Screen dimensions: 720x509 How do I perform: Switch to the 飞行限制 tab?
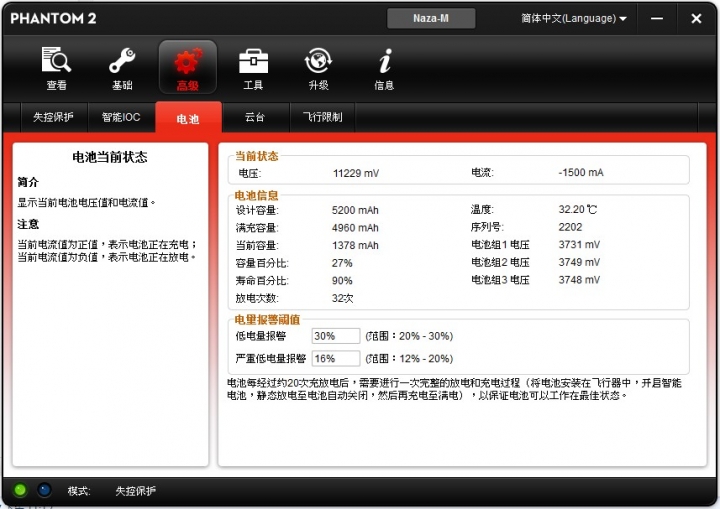(x=322, y=117)
